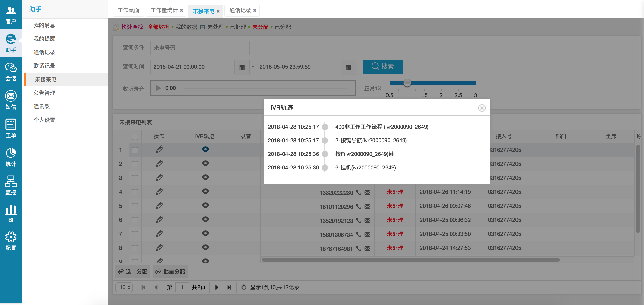Open the 工单 ticket section
Image resolution: width=644 pixels, height=305 pixels.
pyautogui.click(x=11, y=129)
